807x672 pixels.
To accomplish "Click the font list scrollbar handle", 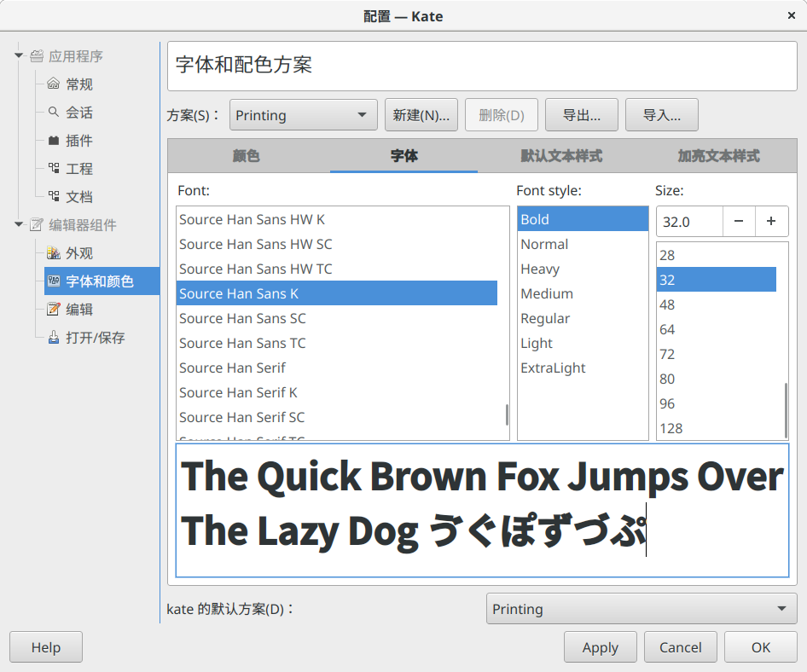I will coord(507,414).
